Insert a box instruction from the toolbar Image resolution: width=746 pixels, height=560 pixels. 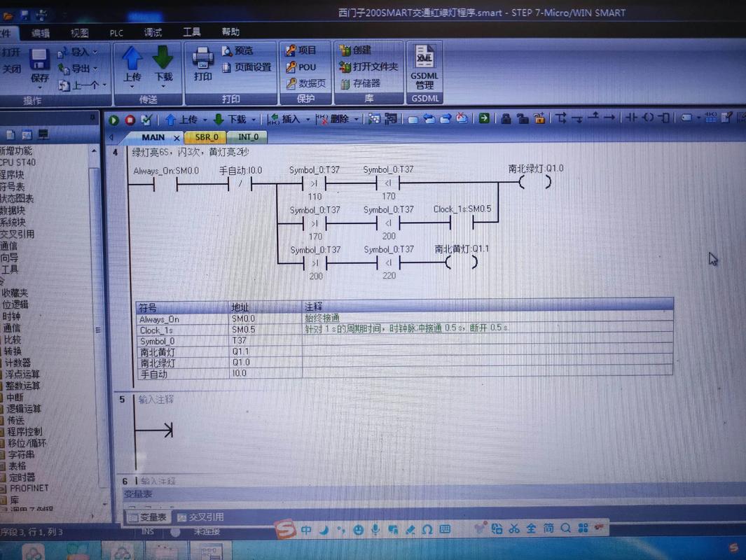tap(665, 118)
